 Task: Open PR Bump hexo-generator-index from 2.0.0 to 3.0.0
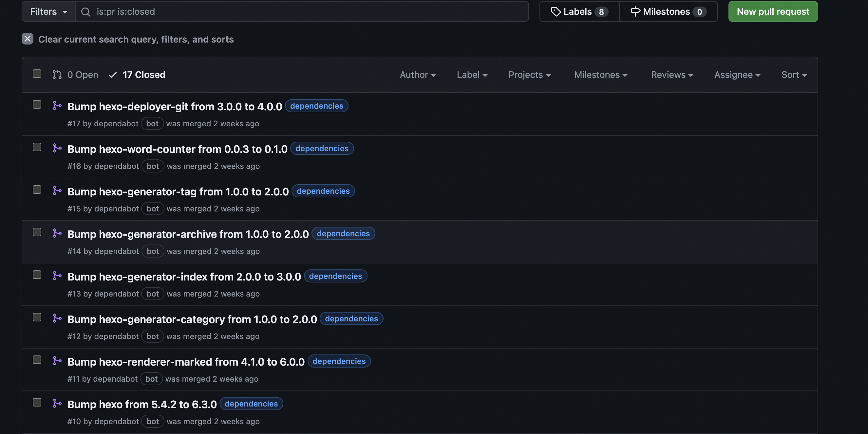[x=184, y=277]
